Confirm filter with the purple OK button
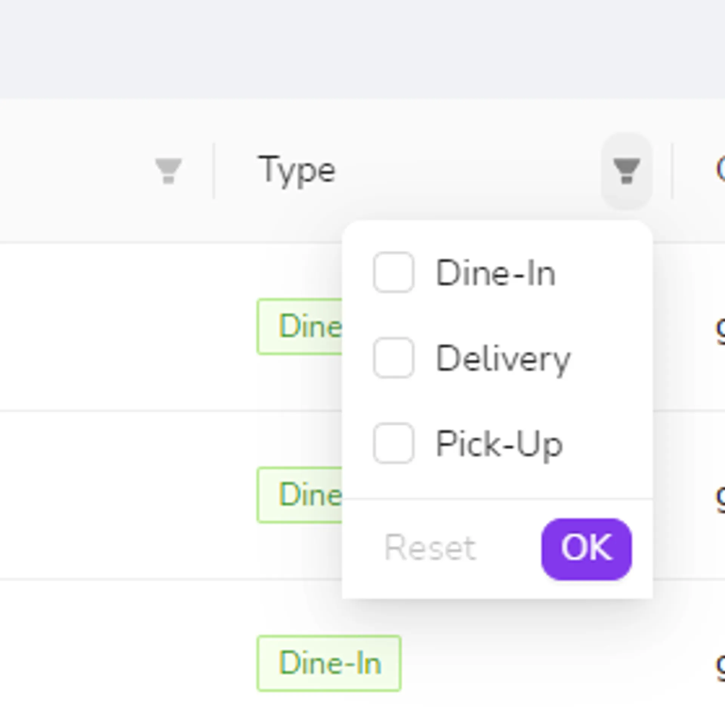This screenshot has width=725, height=728. tap(586, 549)
